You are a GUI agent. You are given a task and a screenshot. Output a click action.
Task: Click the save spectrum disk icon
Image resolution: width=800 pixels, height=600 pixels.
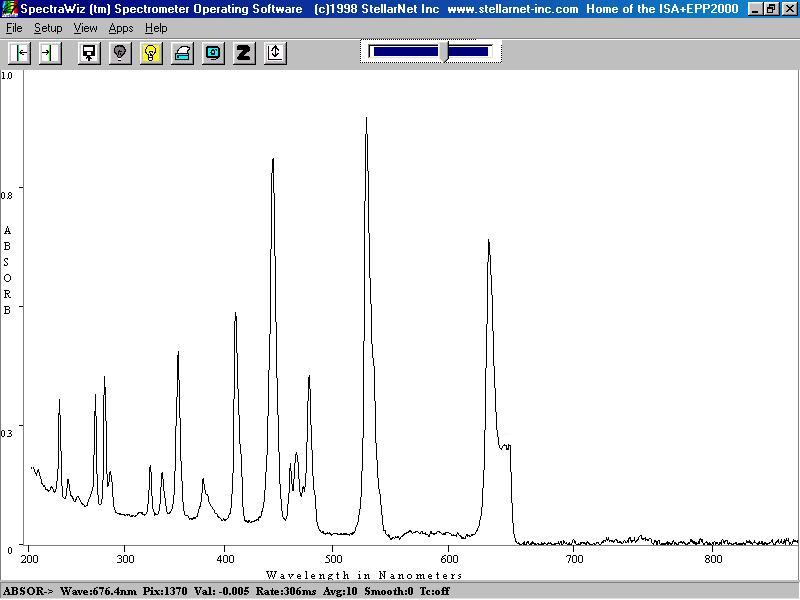(89, 53)
